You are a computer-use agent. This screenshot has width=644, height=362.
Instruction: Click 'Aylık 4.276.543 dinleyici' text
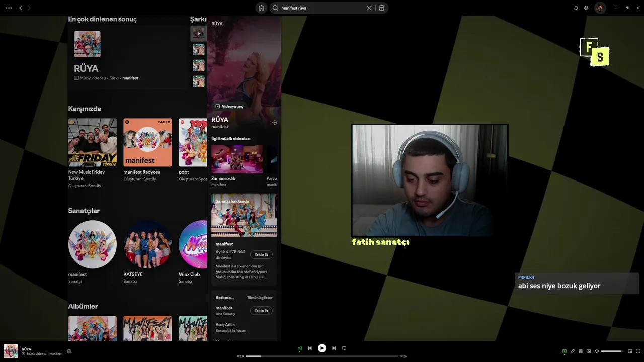230,254
